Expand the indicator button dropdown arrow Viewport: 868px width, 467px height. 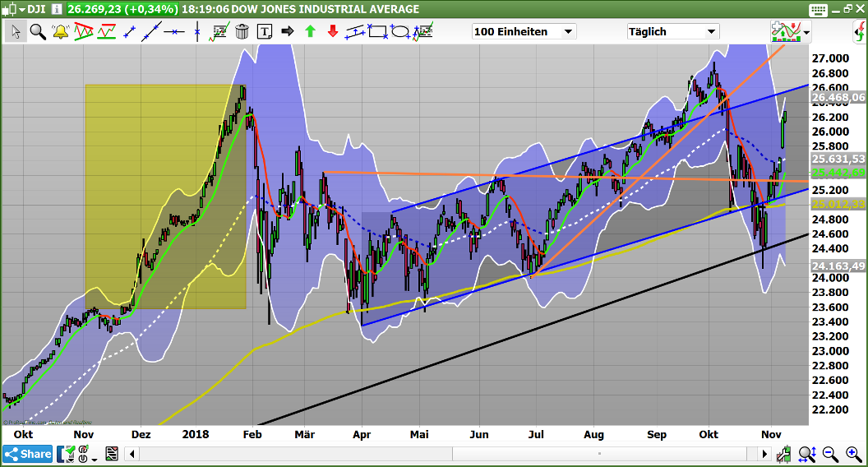[x=806, y=32]
